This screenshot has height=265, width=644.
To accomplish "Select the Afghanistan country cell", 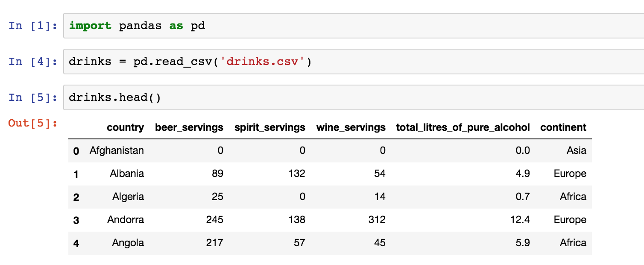I will [117, 150].
